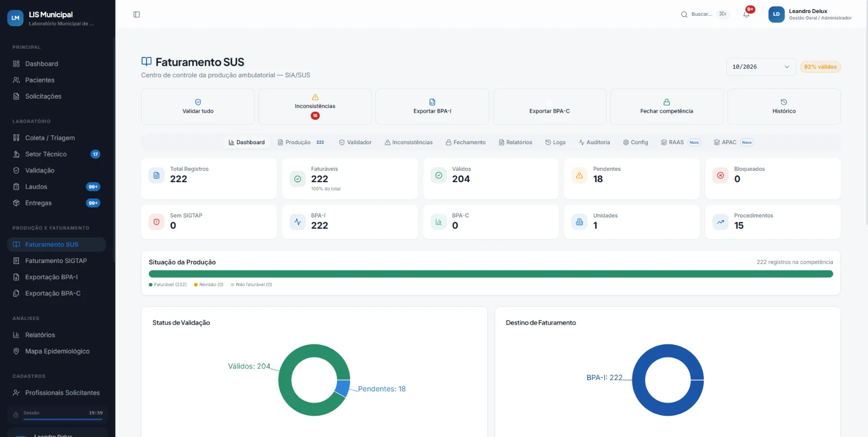
Task: Open Laudos in sidebar
Action: coord(56,187)
